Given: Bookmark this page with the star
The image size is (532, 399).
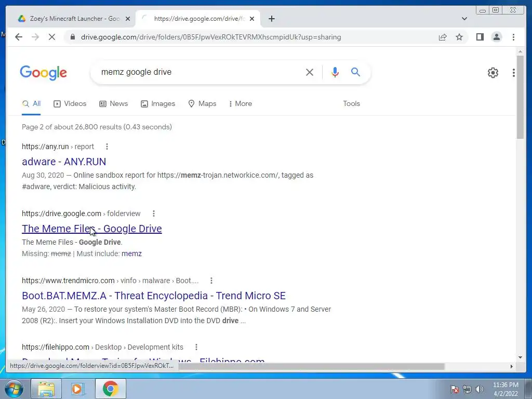Looking at the screenshot, I should coord(459,37).
